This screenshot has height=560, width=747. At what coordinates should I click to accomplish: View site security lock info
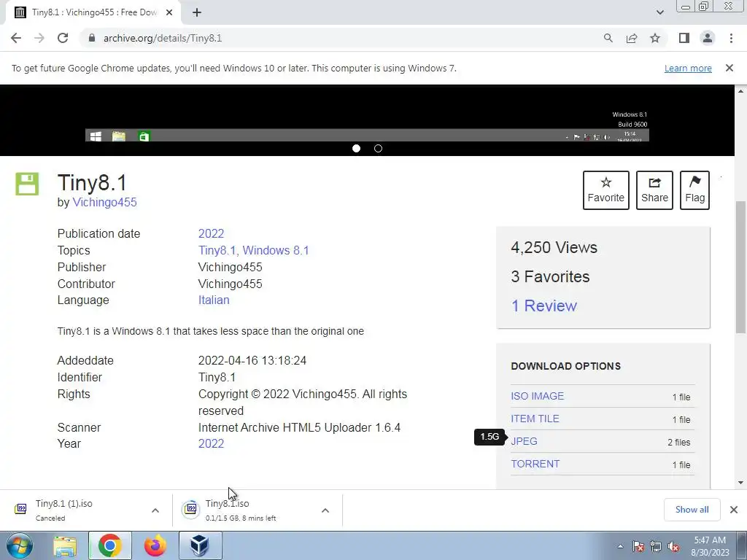92,38
